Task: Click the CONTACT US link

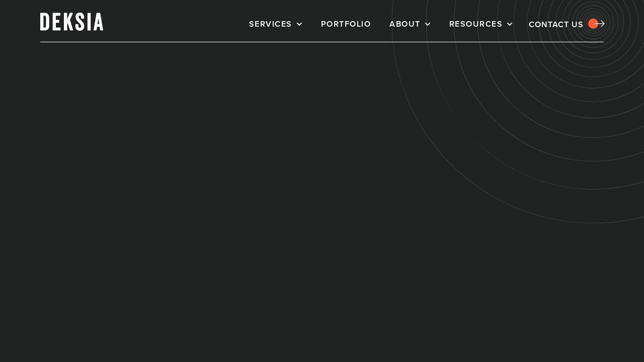Action: [556, 25]
